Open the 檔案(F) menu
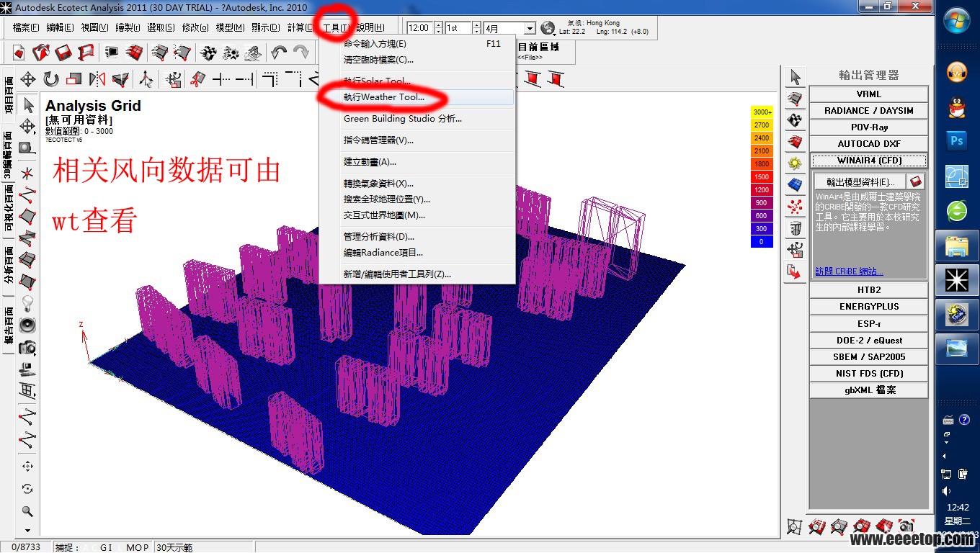 click(x=26, y=28)
